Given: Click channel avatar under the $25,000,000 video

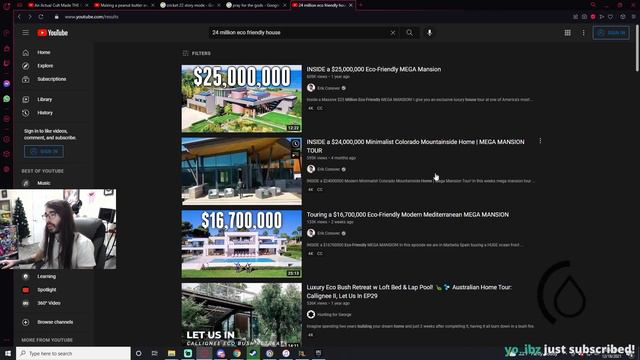Looking at the screenshot, I should tap(311, 88).
